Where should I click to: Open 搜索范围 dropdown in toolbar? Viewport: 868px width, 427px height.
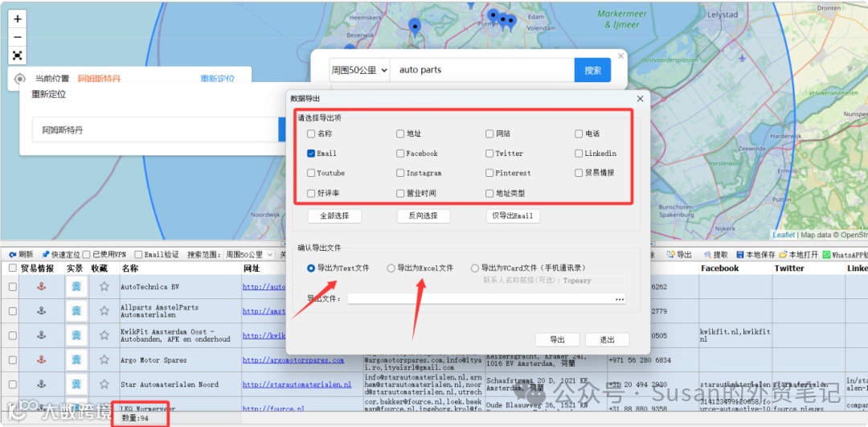pos(248,255)
